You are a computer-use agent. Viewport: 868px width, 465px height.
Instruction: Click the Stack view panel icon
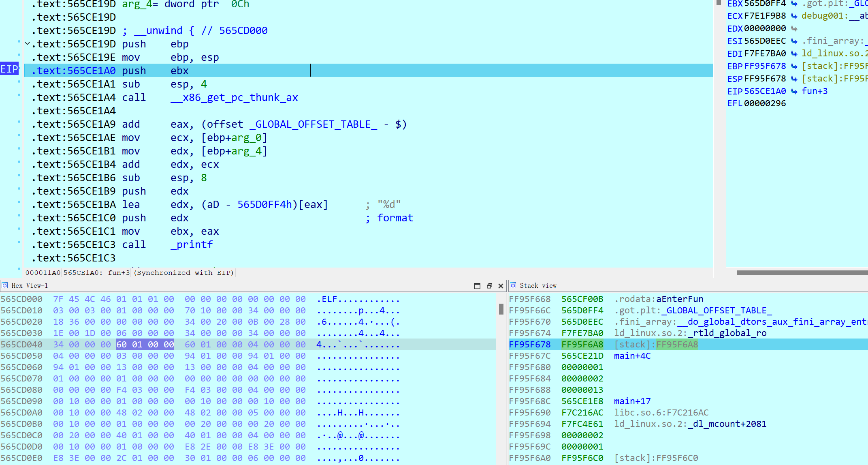(x=513, y=285)
